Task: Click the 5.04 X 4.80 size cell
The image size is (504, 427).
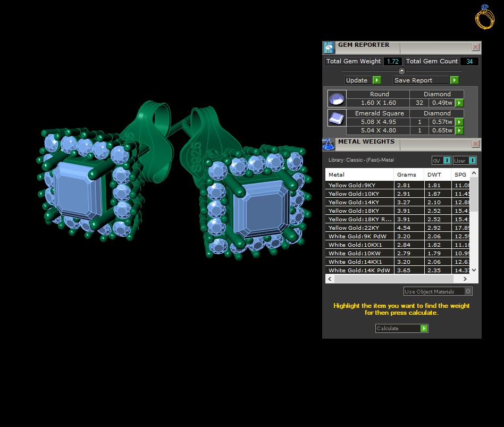Action: (x=378, y=130)
